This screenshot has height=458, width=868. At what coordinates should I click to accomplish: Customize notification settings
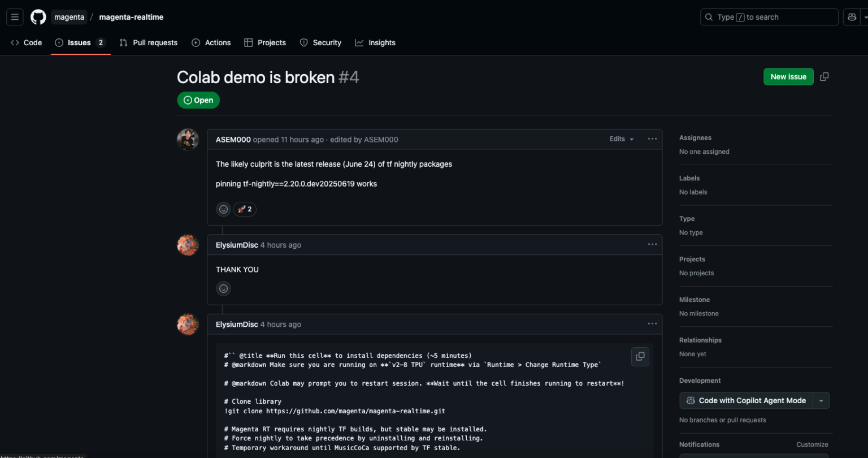tap(812, 444)
